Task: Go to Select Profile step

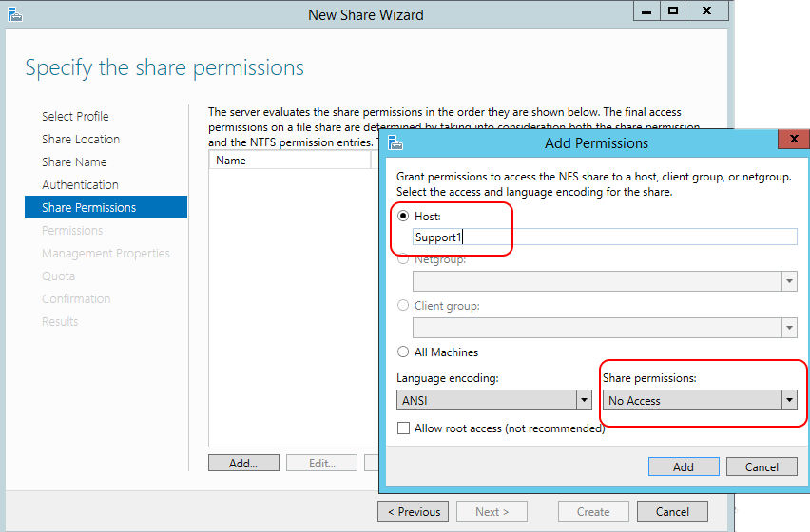Action: 75,117
